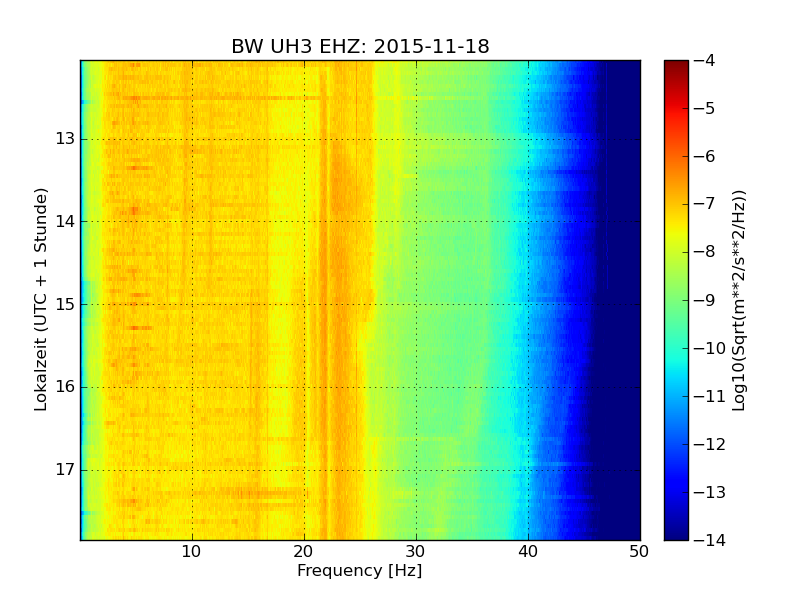Click the 10 tick on frequency axis
The width and height of the screenshot is (800, 600).
191,552
